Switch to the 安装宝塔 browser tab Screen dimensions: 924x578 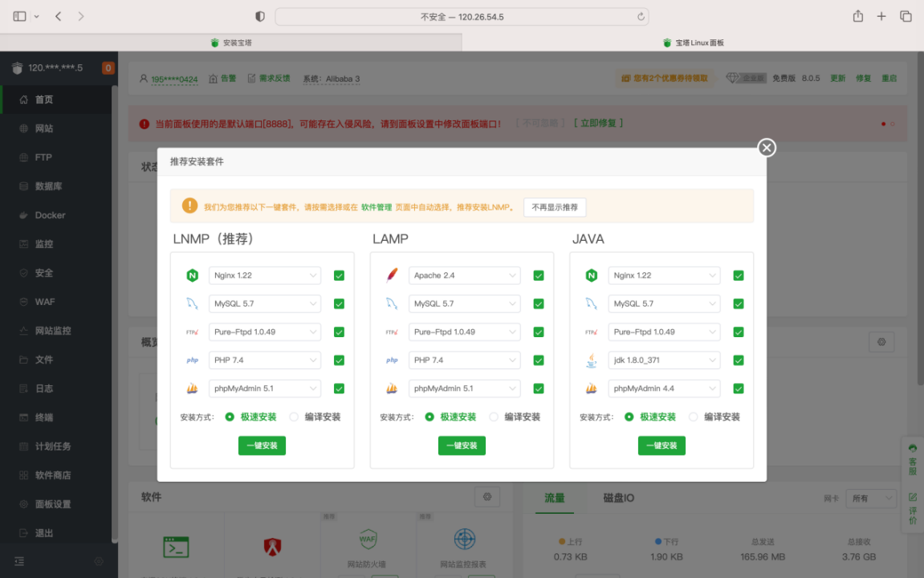[231, 43]
